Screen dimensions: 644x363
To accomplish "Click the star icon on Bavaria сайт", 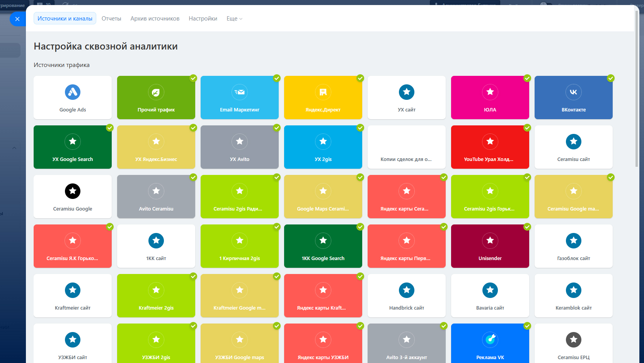I will pos(490,290).
